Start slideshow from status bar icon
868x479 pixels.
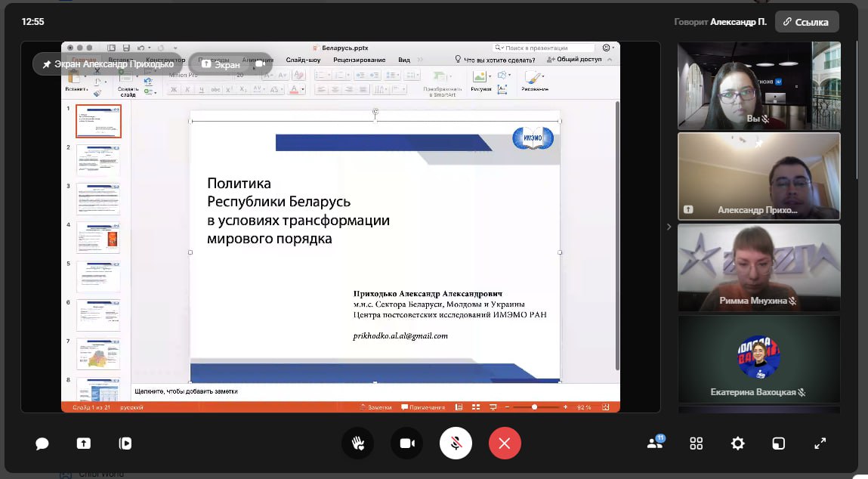point(493,407)
